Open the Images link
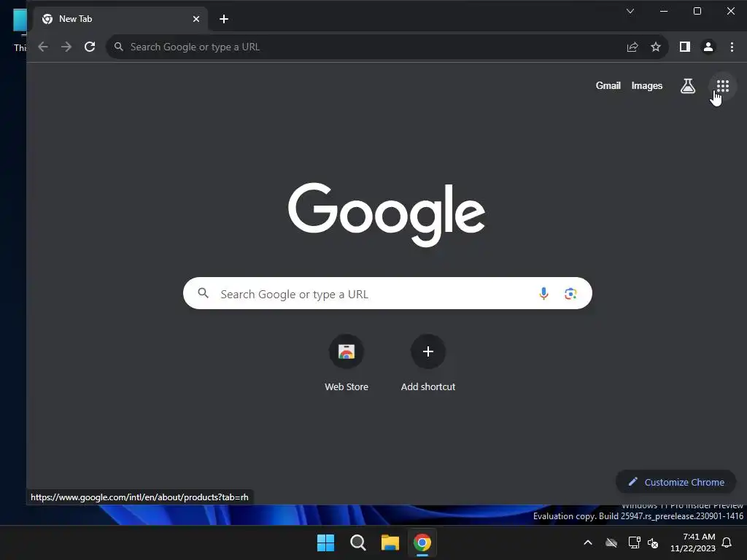747x560 pixels. click(x=646, y=86)
